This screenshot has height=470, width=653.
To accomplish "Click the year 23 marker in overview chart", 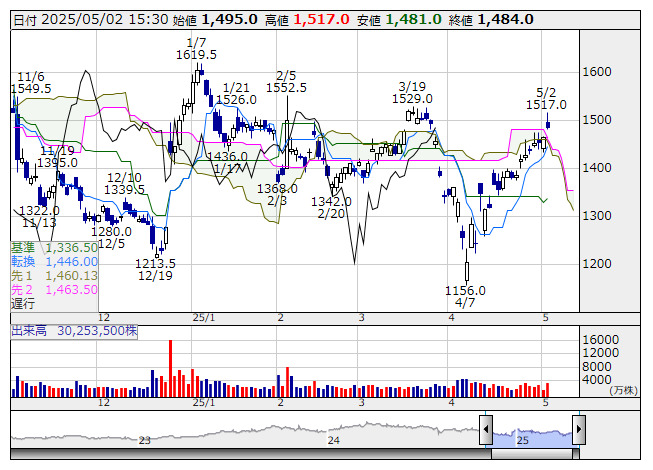I will coord(145,440).
